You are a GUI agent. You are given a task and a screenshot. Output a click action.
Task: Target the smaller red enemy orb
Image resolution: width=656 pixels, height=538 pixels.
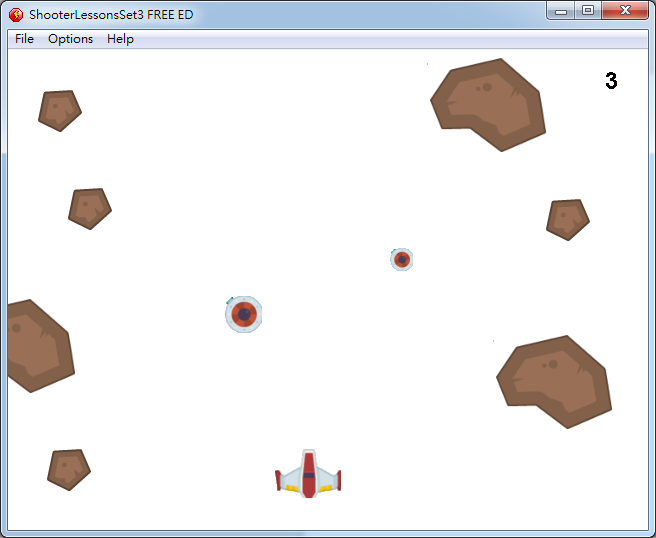[x=401, y=260]
